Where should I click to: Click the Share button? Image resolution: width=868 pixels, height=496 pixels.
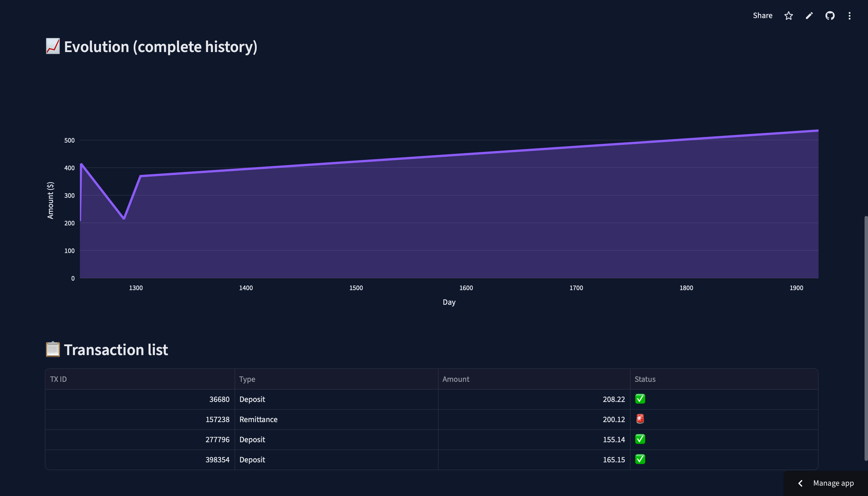(763, 16)
